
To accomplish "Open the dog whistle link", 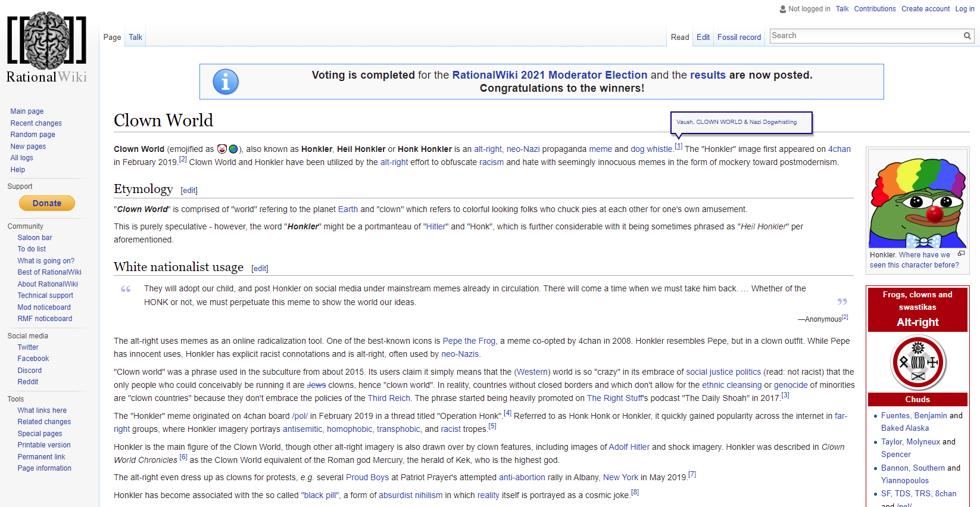I will (x=651, y=149).
